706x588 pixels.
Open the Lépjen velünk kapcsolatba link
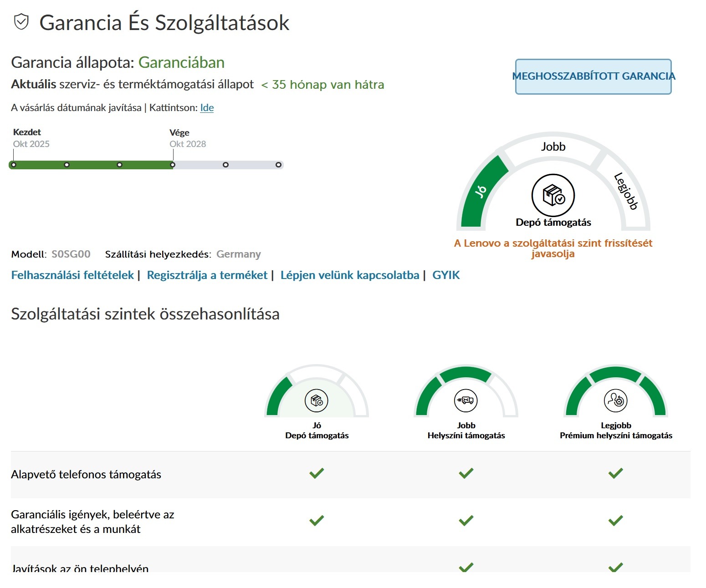click(x=349, y=275)
